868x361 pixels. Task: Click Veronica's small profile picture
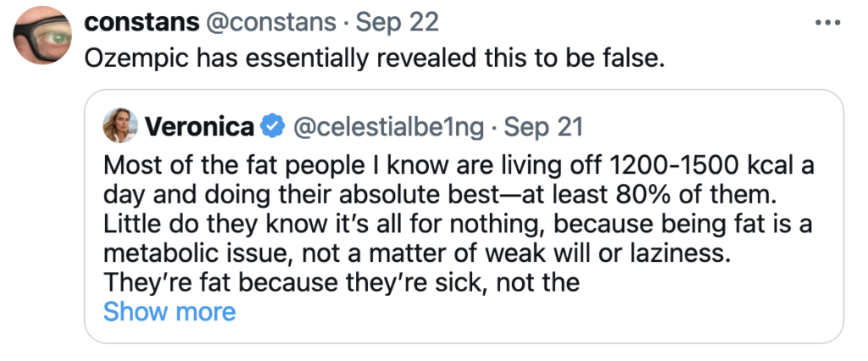tap(120, 127)
